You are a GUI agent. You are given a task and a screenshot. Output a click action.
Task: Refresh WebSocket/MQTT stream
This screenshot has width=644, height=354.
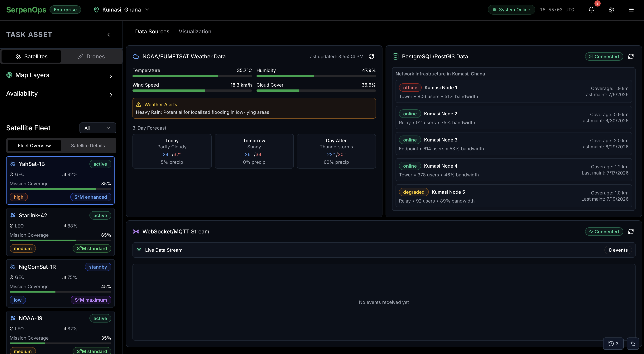click(x=631, y=232)
